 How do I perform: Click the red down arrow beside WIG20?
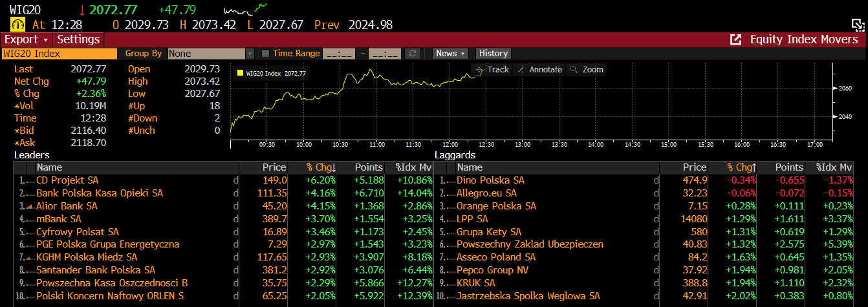tap(82, 10)
